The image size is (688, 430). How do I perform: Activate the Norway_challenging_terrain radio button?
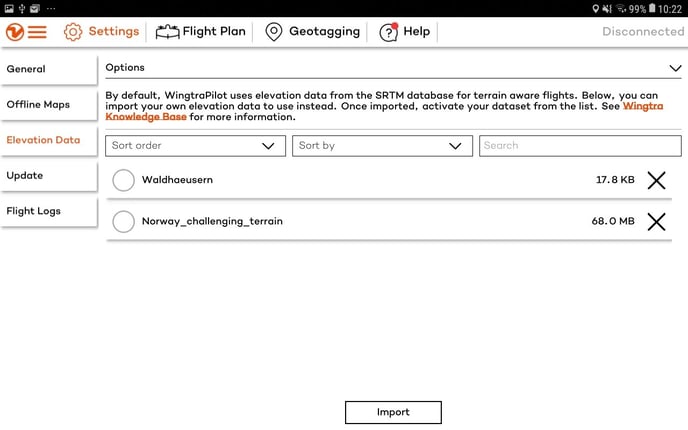tap(123, 222)
